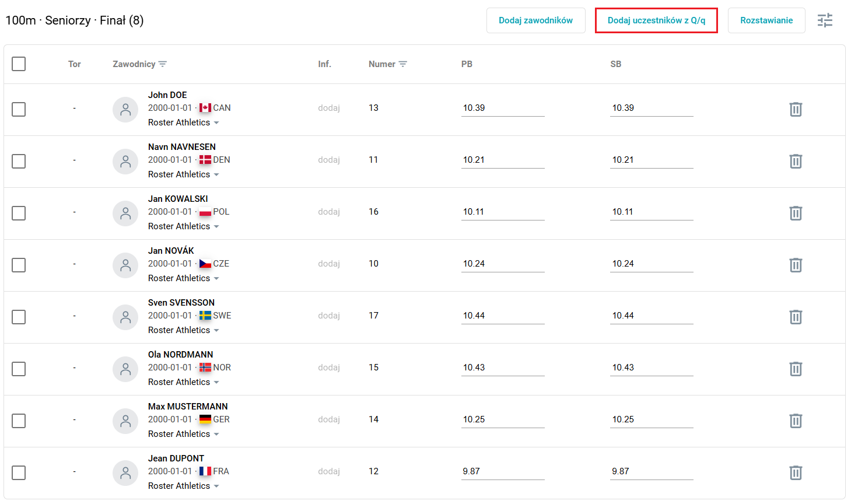Open Jan KOWALSKI's avatar icon
This screenshot has width=851, height=504.
(125, 213)
